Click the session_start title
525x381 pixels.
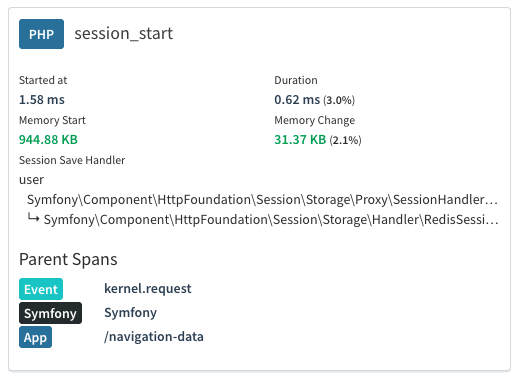click(124, 34)
